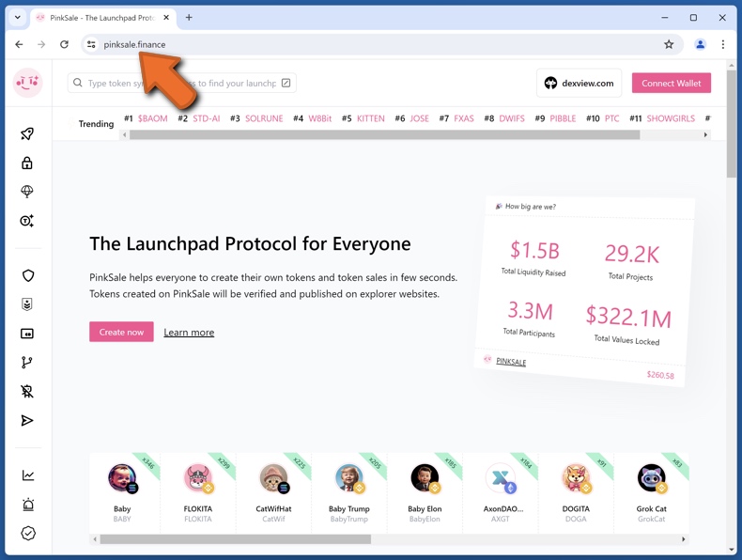742x560 pixels.
Task: Open the PinkSale logo home icon
Action: 27,83
